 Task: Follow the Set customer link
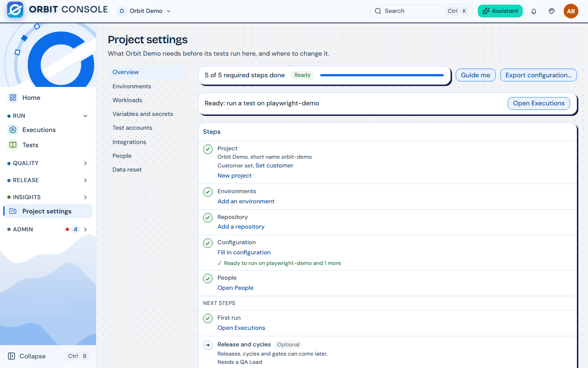point(274,166)
